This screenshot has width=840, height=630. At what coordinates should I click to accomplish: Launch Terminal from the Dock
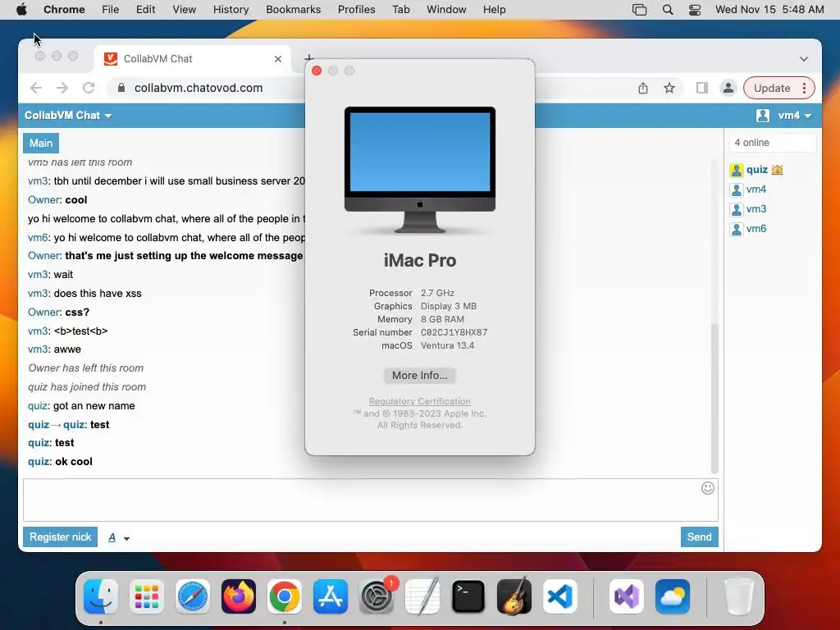point(468,596)
